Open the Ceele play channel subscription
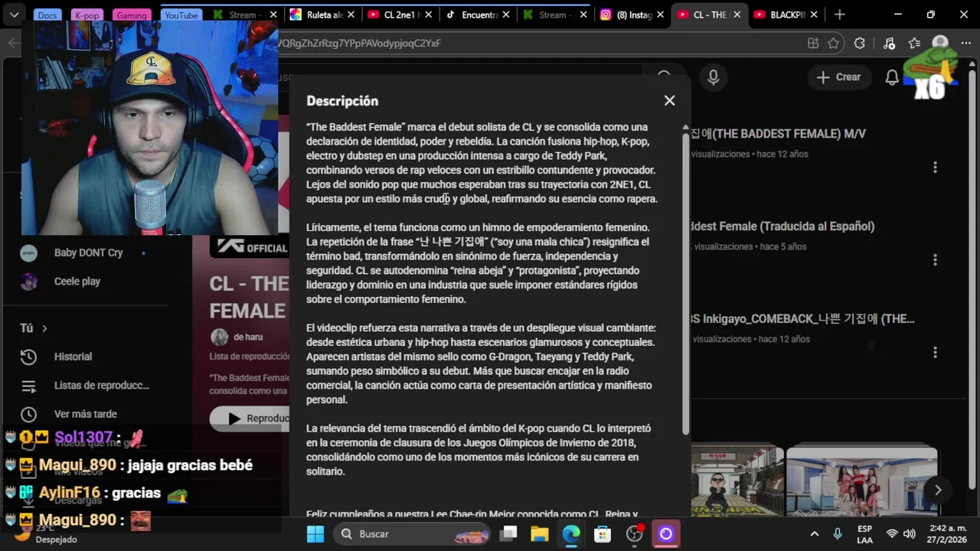Screen dimensions: 980x551 [77, 282]
